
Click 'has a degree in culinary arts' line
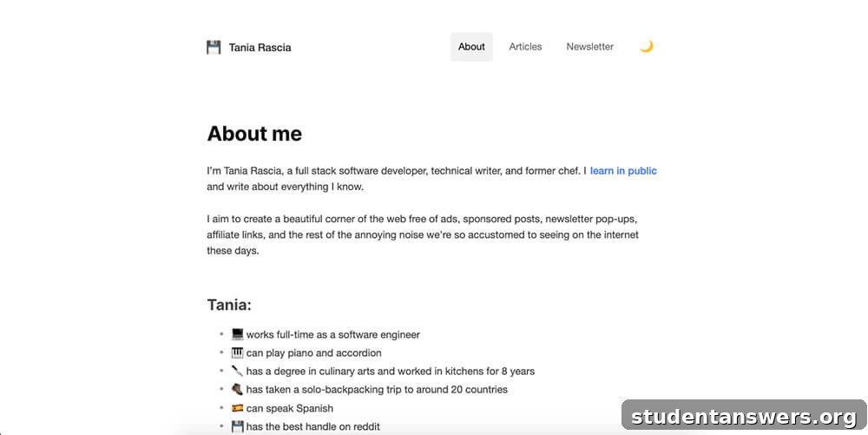[391, 372]
